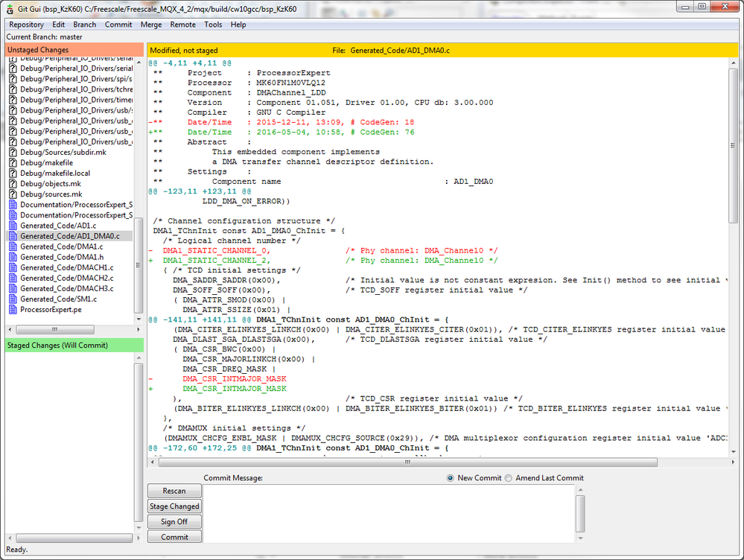Image resolution: width=744 pixels, height=560 pixels.
Task: Click file icon beside ProcessorExpert.pe
Action: click(13, 309)
